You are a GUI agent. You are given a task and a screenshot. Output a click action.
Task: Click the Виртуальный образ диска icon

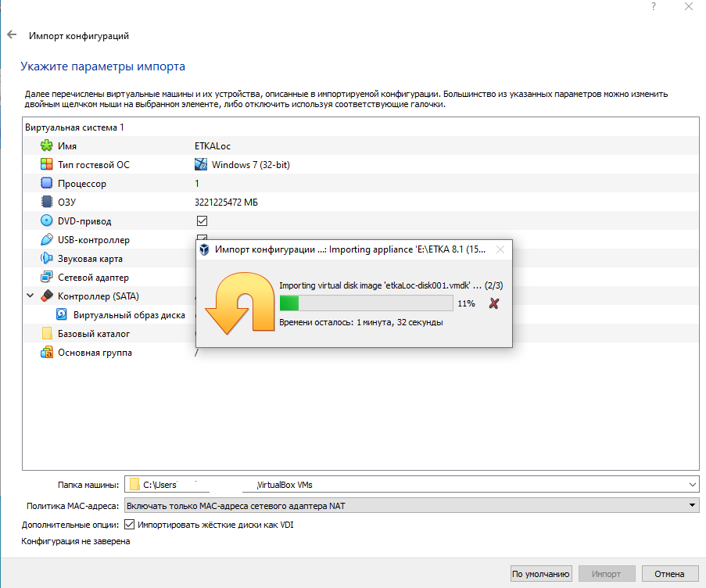click(62, 314)
